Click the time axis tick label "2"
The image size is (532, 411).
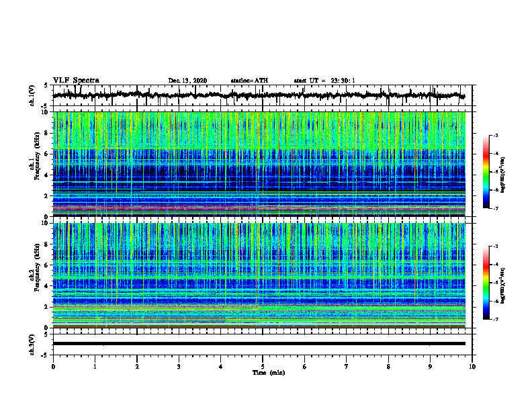click(x=137, y=367)
